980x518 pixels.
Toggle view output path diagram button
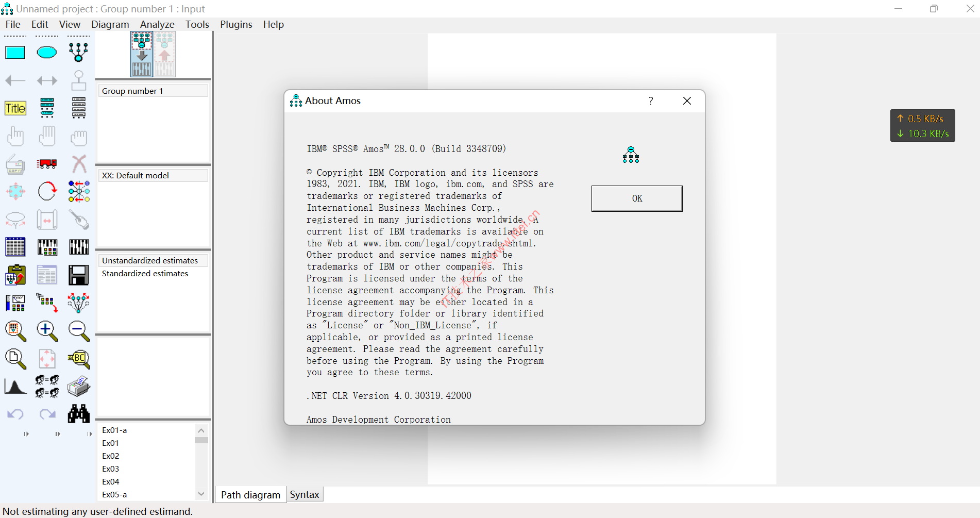(164, 54)
